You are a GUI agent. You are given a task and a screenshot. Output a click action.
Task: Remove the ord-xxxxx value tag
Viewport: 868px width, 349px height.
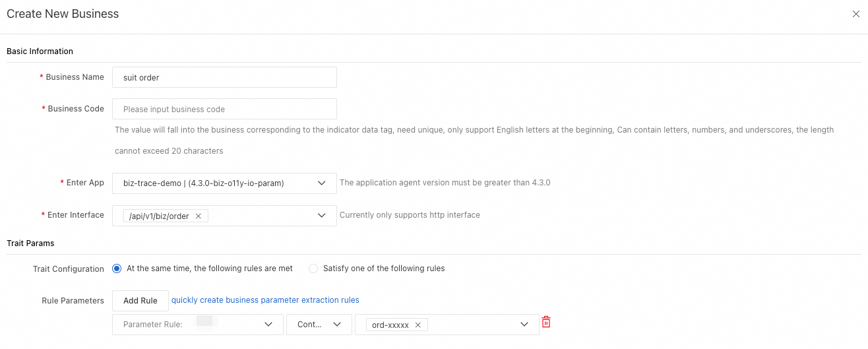tap(418, 325)
